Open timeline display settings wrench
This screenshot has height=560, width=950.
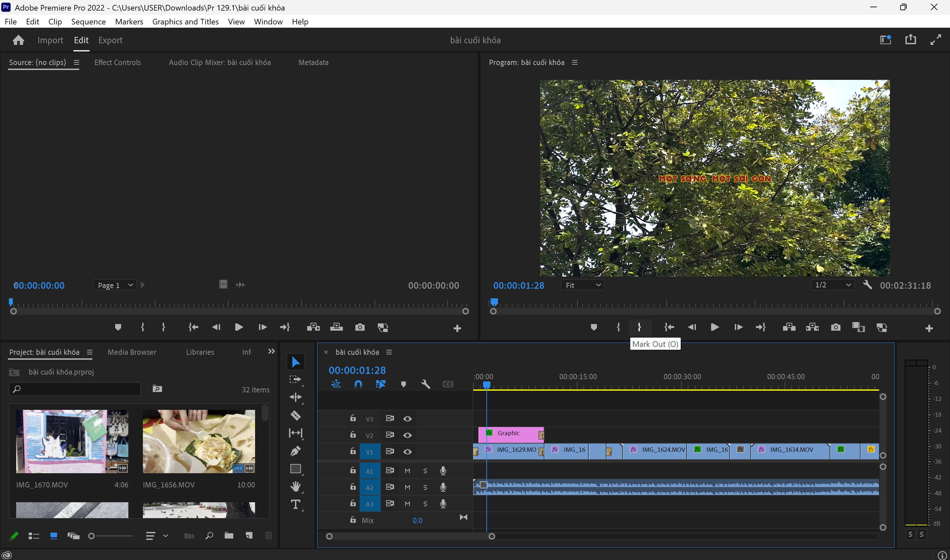pos(426,384)
